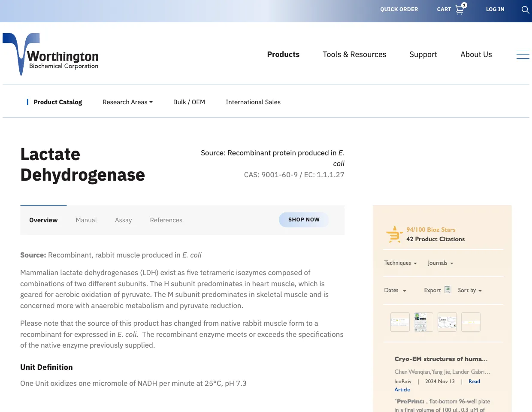Open the Products menu
This screenshot has height=412, width=532.
(x=283, y=55)
